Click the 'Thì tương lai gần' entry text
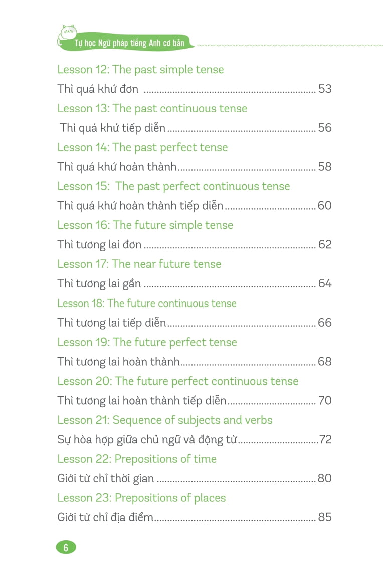383x588 pixels. tap(99, 284)
